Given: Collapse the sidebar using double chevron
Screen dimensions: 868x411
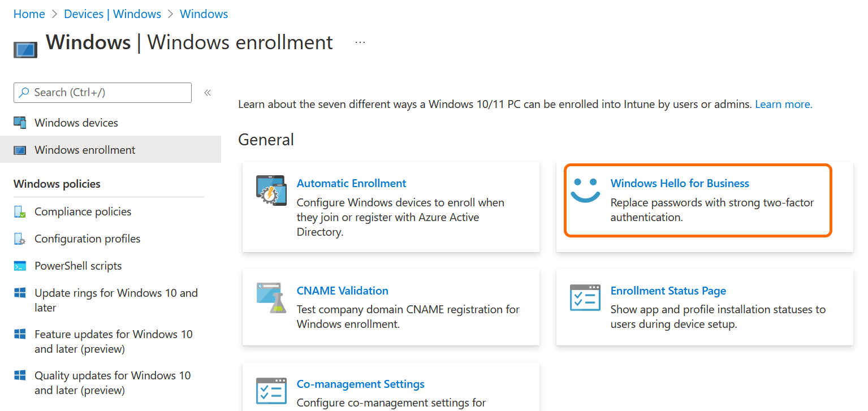Looking at the screenshot, I should coord(208,93).
